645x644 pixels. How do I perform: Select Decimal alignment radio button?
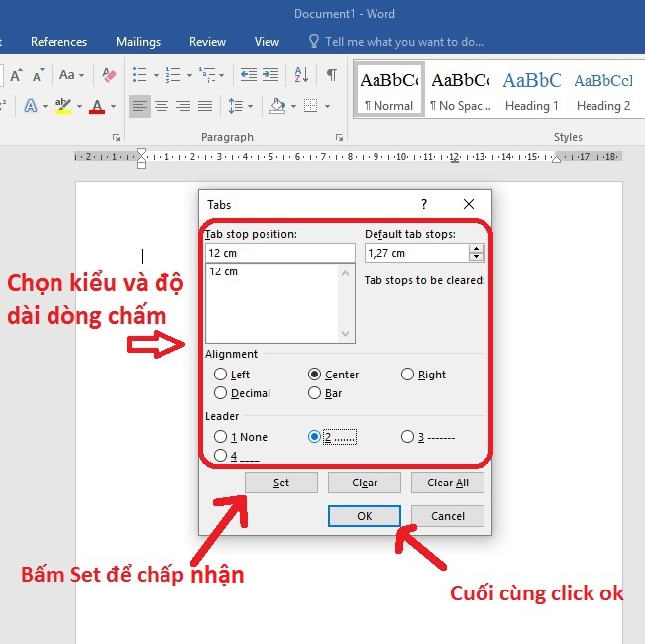coord(221,393)
